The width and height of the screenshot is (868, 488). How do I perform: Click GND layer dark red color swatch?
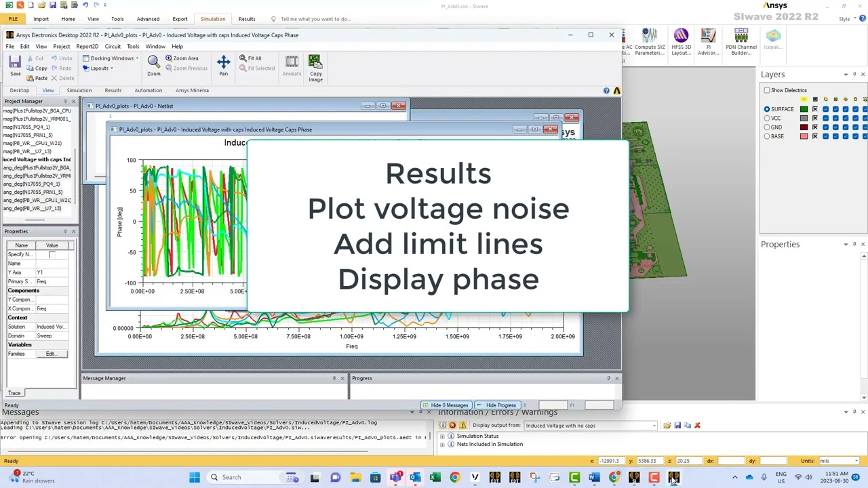(804, 127)
